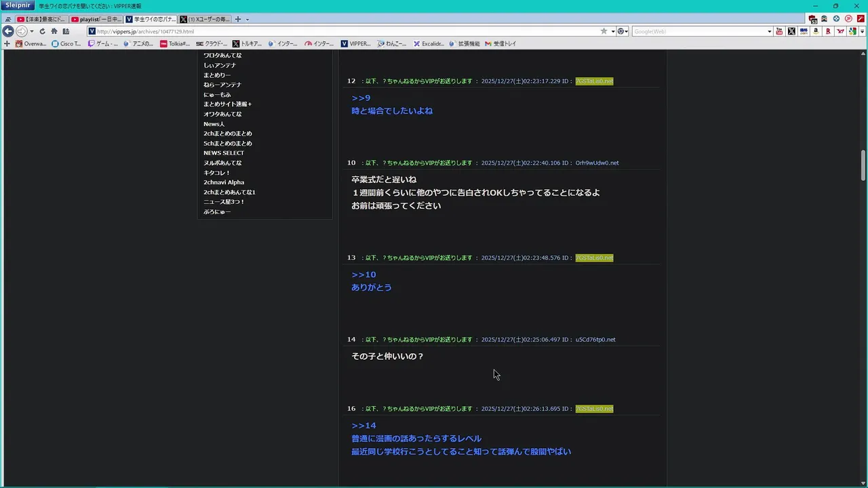The width and height of the screenshot is (868, 488).
Task: Open the Sleipnir application menu
Action: (x=18, y=5)
